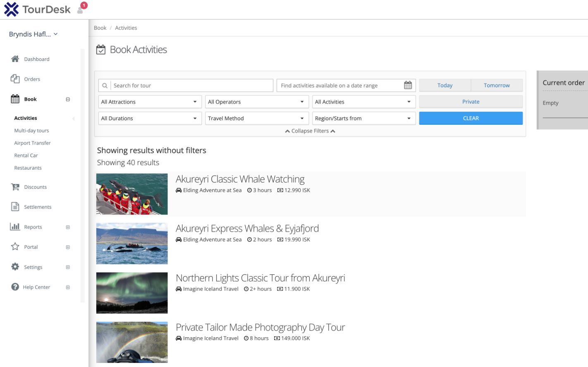
Task: Go to Multi-day tours page
Action: [x=31, y=131]
